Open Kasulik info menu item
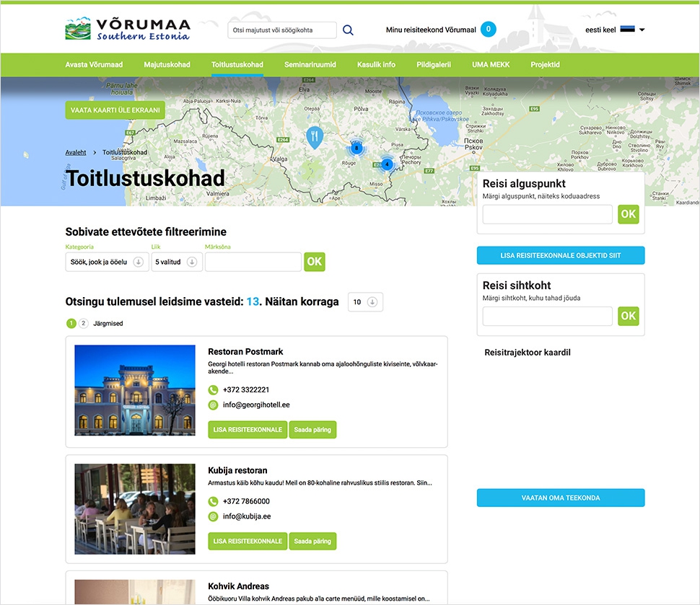The image size is (700, 605). (x=376, y=65)
